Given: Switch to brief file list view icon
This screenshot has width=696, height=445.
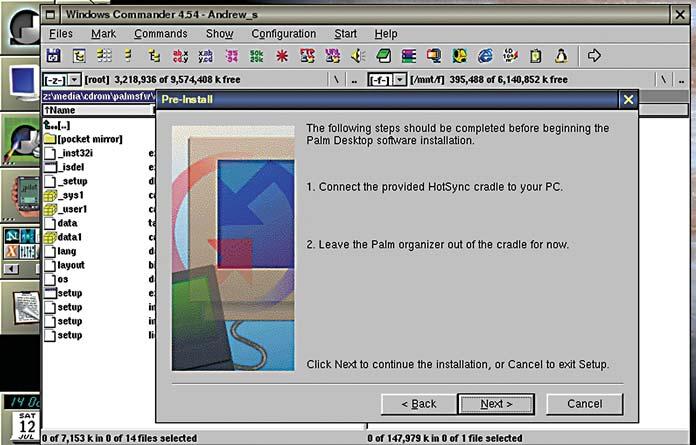Looking at the screenshot, I should click(104, 56).
